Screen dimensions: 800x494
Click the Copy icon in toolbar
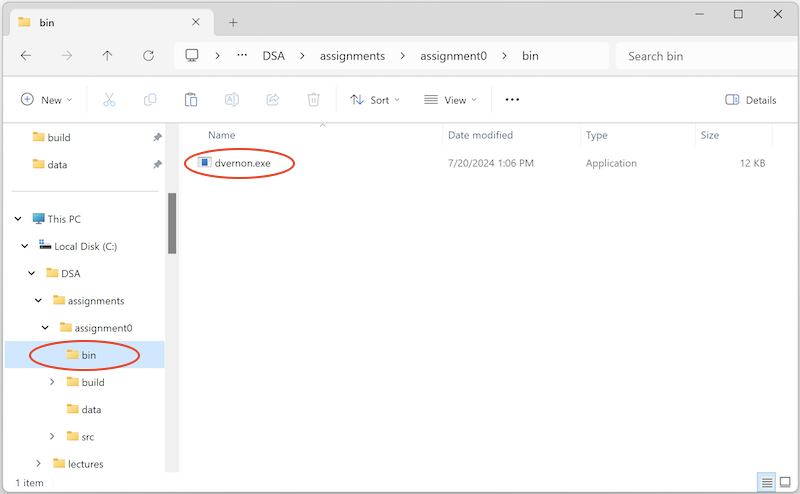click(x=150, y=100)
